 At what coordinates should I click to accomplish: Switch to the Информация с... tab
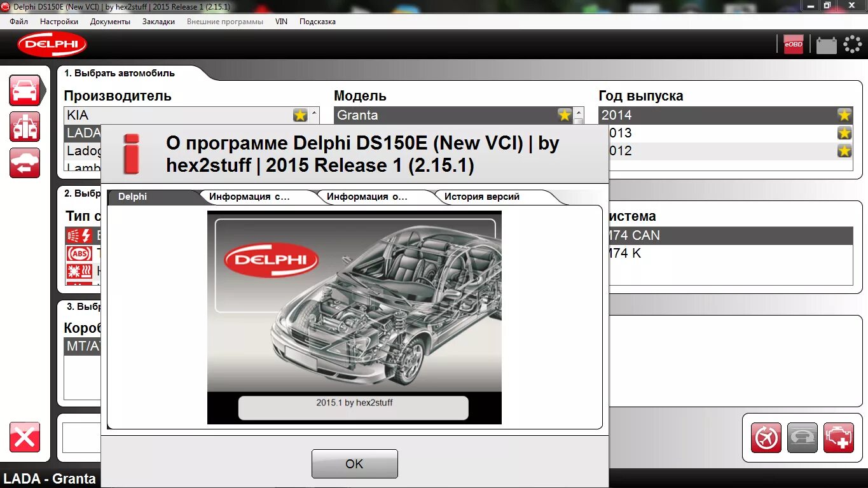click(x=258, y=197)
